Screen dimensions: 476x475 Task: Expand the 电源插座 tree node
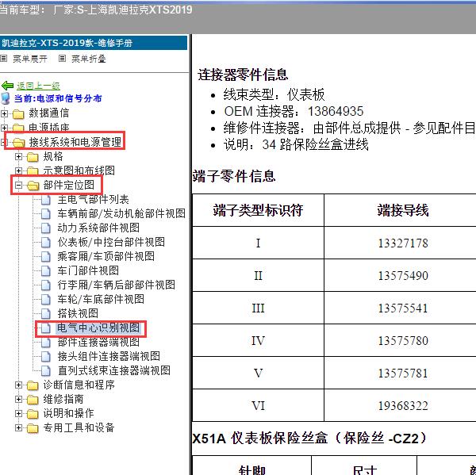(4, 128)
